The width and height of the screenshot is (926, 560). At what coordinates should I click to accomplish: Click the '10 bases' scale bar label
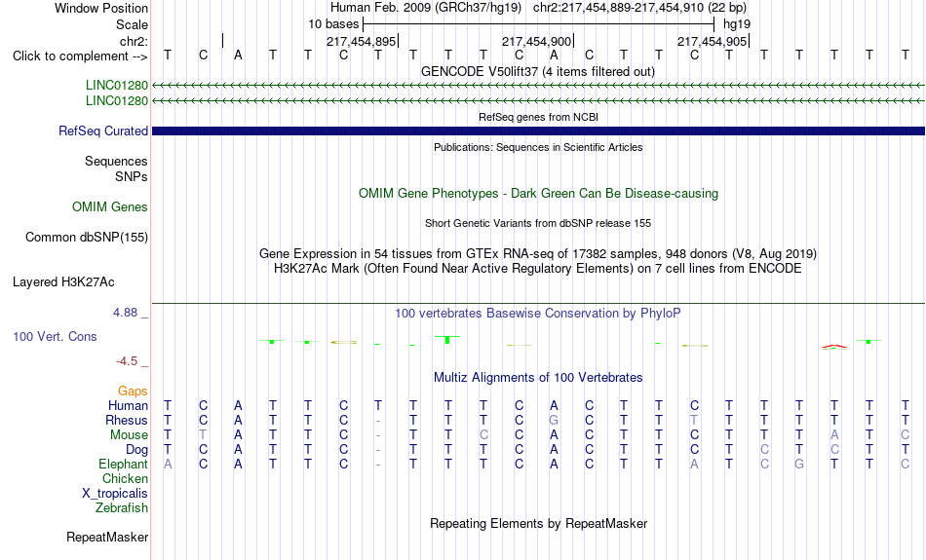333,24
